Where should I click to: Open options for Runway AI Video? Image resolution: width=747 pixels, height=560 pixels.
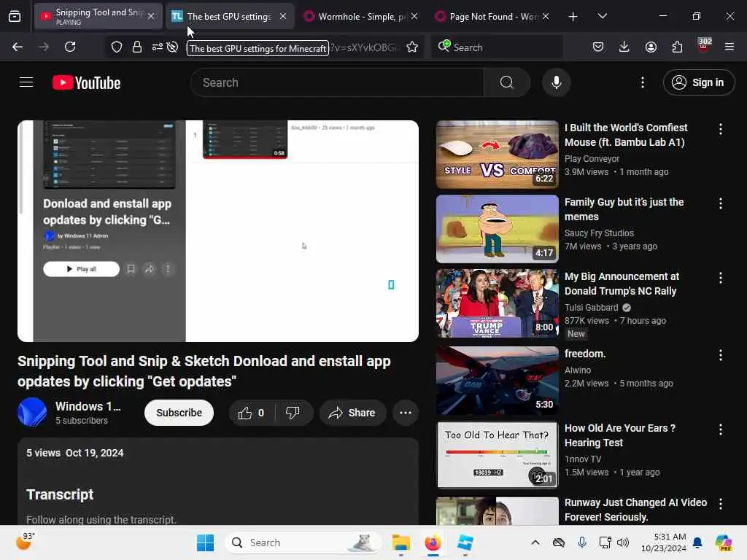(720, 503)
